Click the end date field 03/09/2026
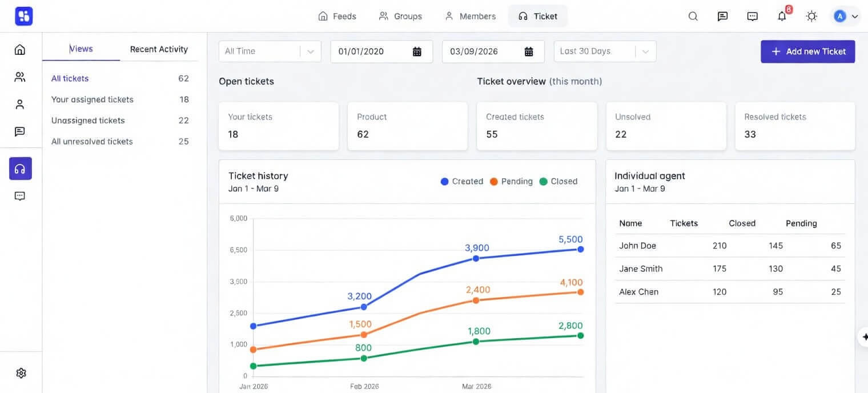Viewport: 868px width, 393px height. 493,51
